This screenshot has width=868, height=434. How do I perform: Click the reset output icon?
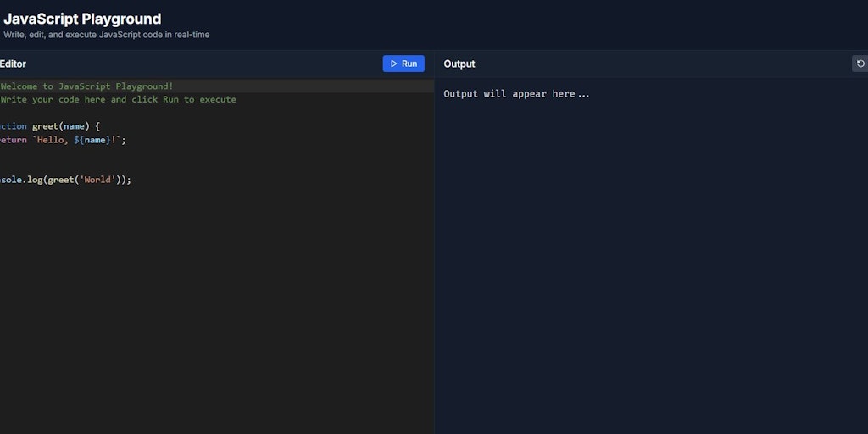point(860,64)
